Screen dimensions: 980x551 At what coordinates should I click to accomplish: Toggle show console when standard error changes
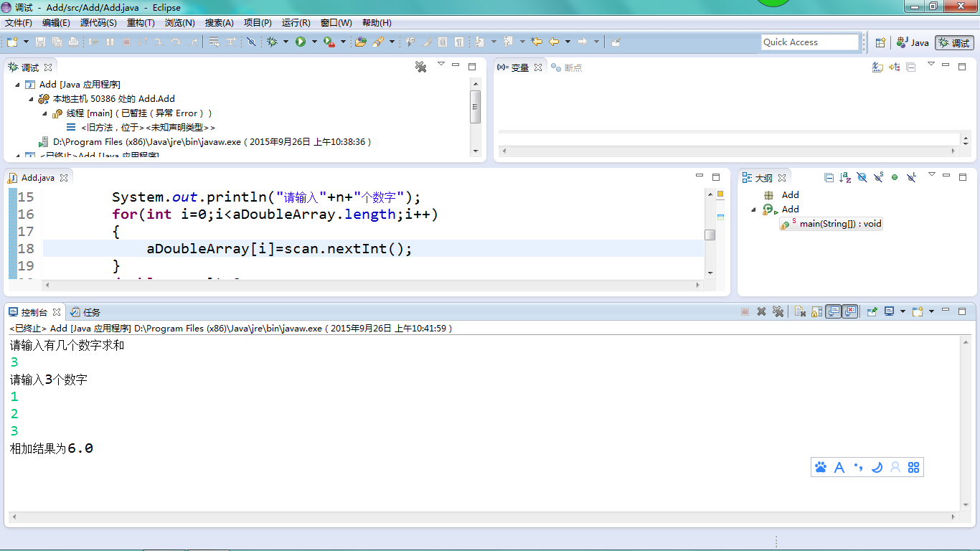tap(850, 311)
